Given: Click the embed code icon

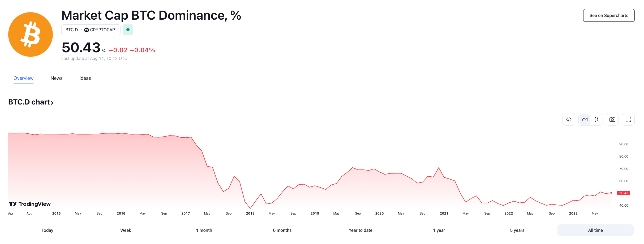Looking at the screenshot, I should tap(569, 119).
